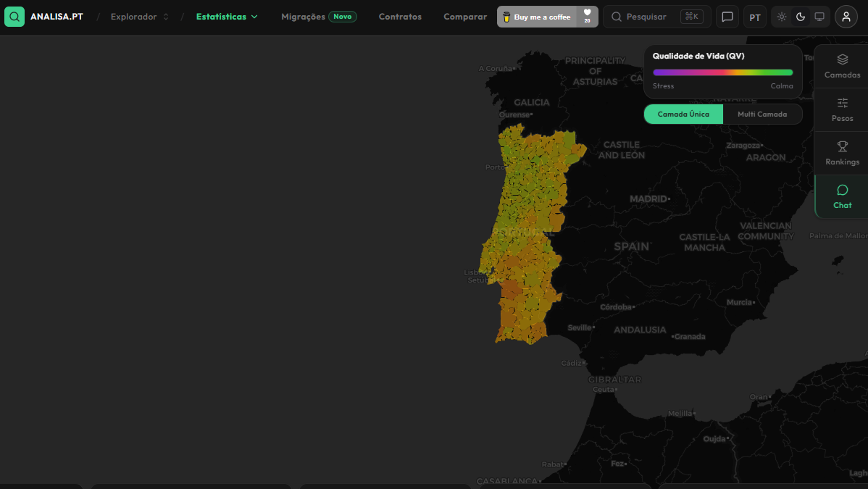
Task: Click the GALICIA map label
Action: click(531, 102)
